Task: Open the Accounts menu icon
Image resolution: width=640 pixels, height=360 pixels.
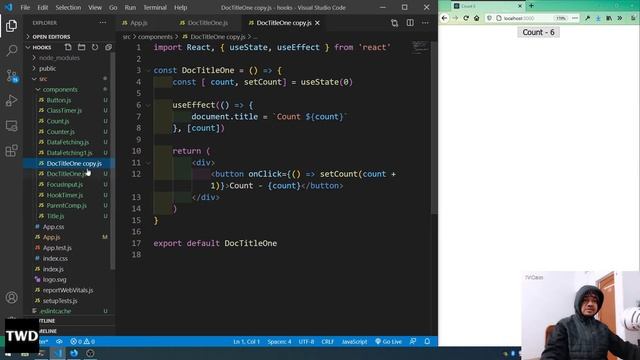Action: [x=11, y=298]
